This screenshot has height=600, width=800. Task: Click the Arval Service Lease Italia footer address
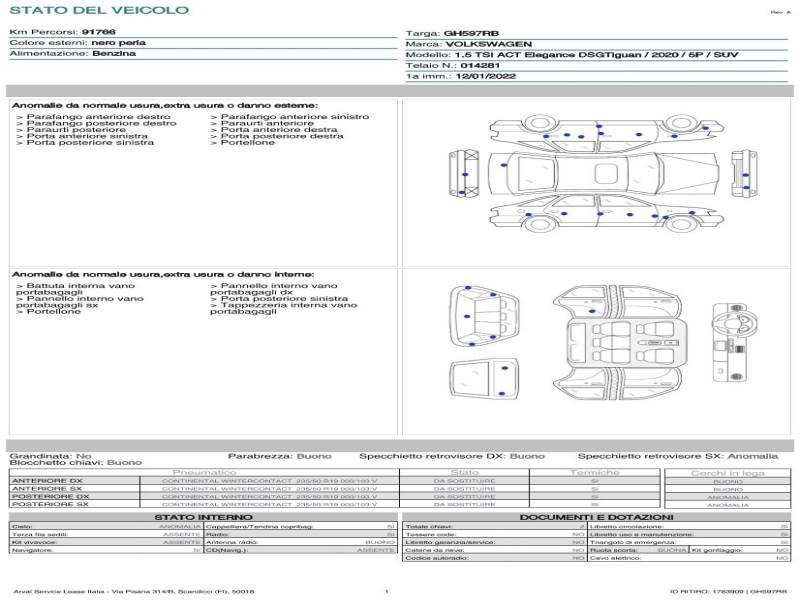pos(134,592)
